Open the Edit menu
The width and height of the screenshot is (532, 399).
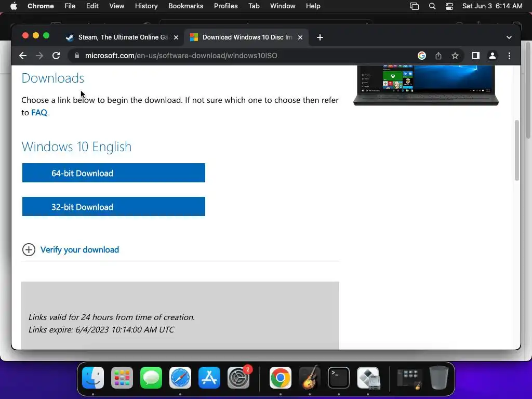coord(92,6)
